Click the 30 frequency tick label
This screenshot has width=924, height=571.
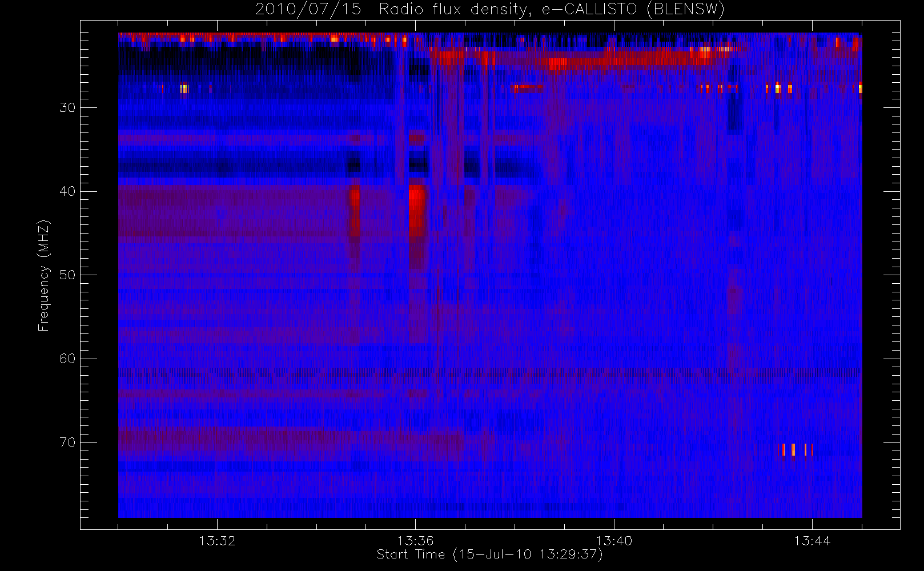click(x=67, y=108)
